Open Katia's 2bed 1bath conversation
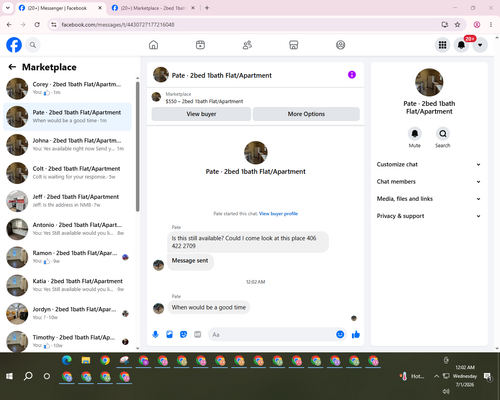This screenshot has width=500, height=400. coord(67,285)
